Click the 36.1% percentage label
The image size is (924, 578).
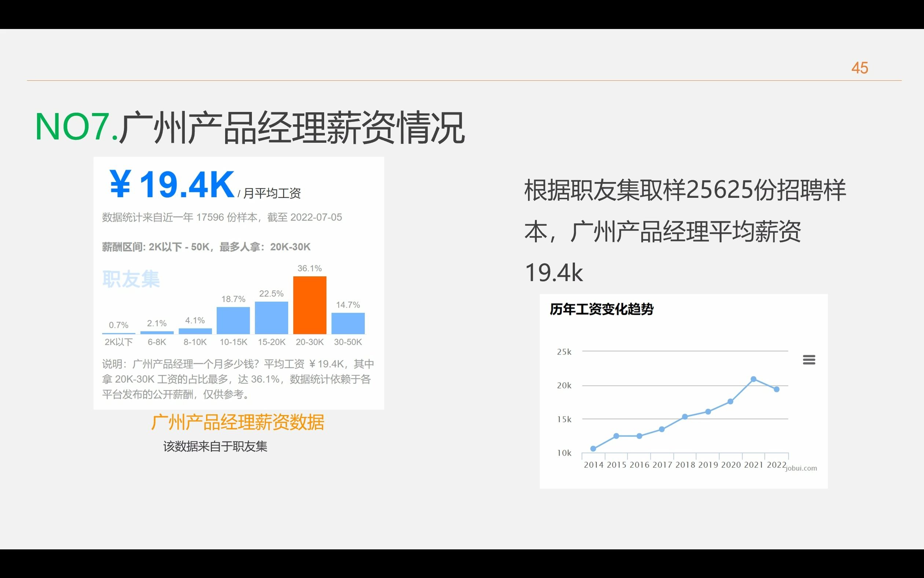(310, 268)
